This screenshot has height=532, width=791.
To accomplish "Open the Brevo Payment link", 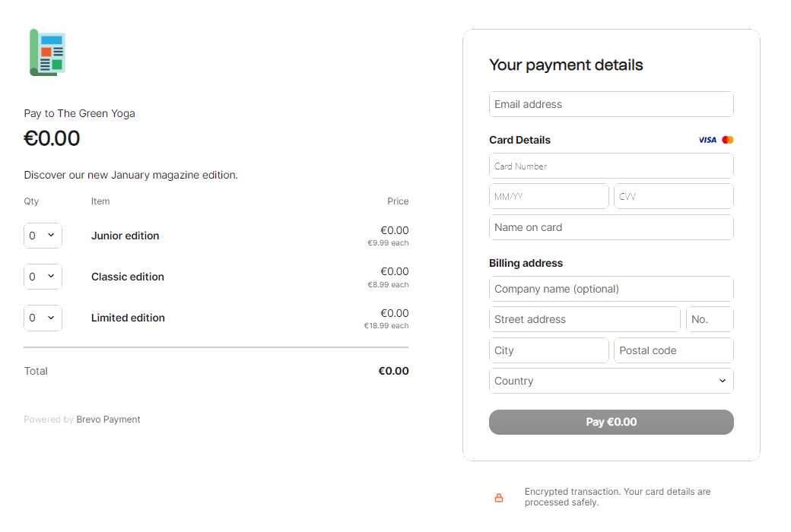I will pyautogui.click(x=108, y=420).
